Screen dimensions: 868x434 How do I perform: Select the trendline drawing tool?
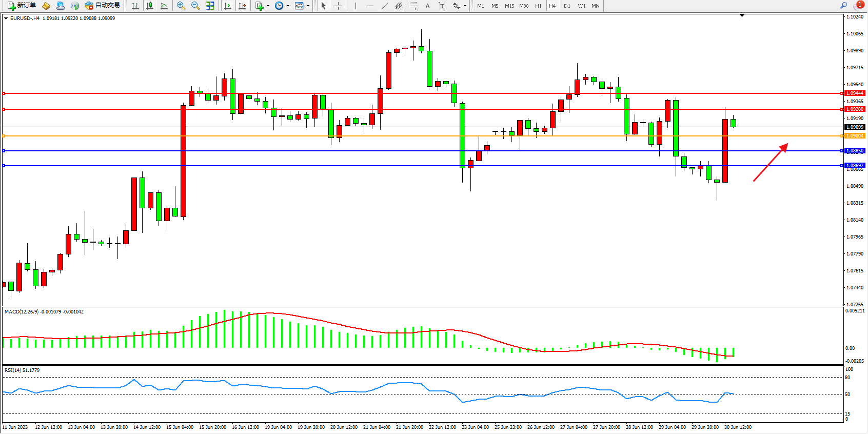click(385, 6)
